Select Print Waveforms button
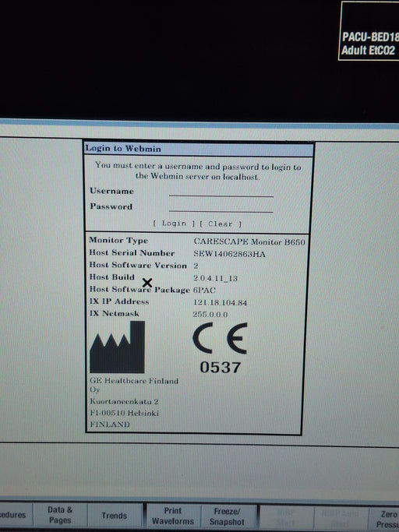The height and width of the screenshot is (532, 399). click(173, 516)
